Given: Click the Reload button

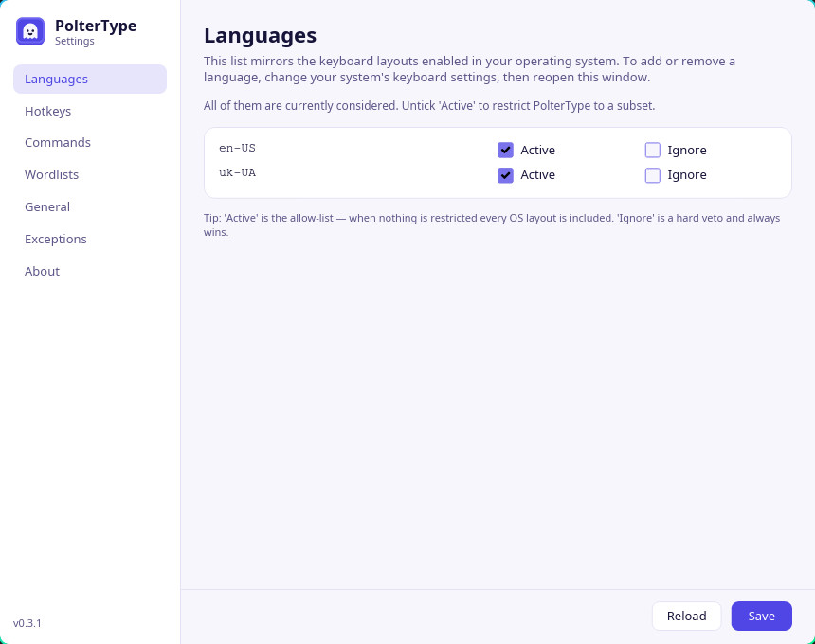Looking at the screenshot, I should [686, 616].
